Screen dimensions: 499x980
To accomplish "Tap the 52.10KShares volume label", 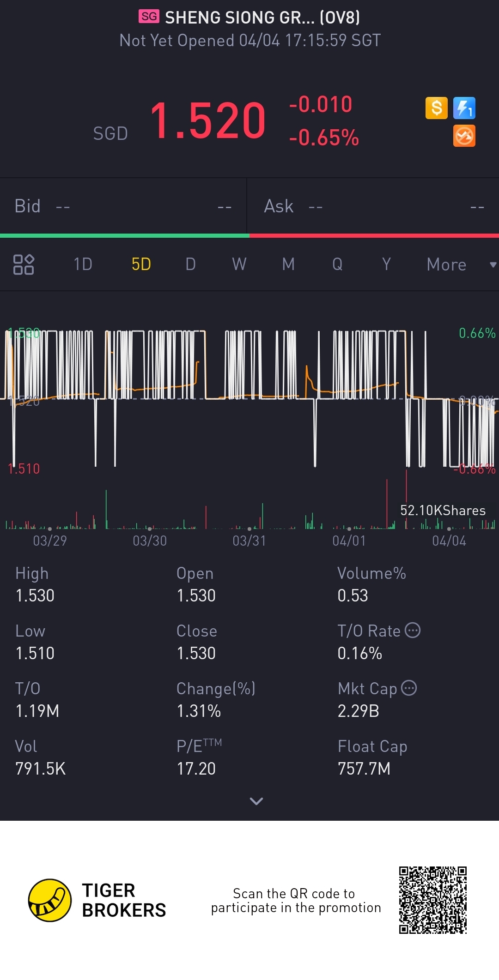I will coord(443,510).
